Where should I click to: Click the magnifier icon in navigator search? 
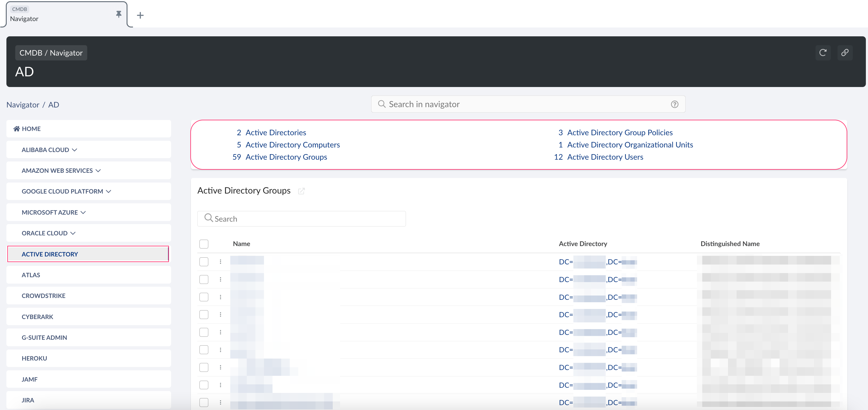click(x=382, y=104)
